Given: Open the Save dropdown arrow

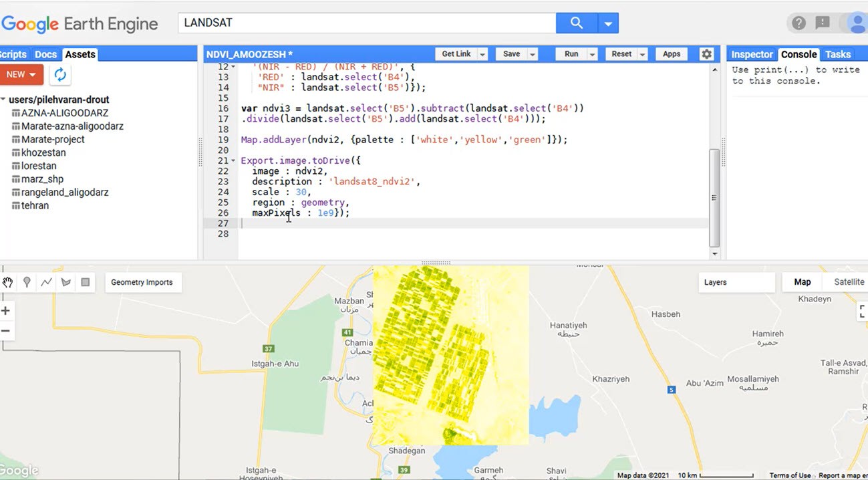Looking at the screenshot, I should [533, 54].
